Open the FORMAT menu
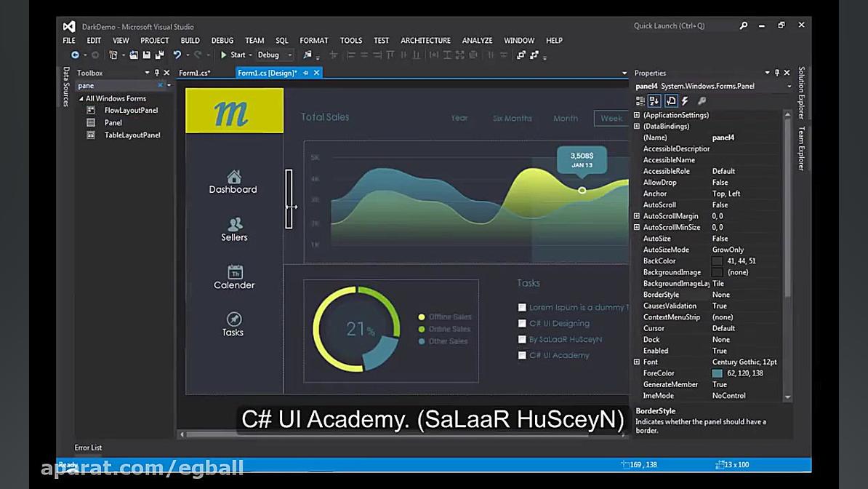The height and width of the screenshot is (489, 868). [x=314, y=41]
